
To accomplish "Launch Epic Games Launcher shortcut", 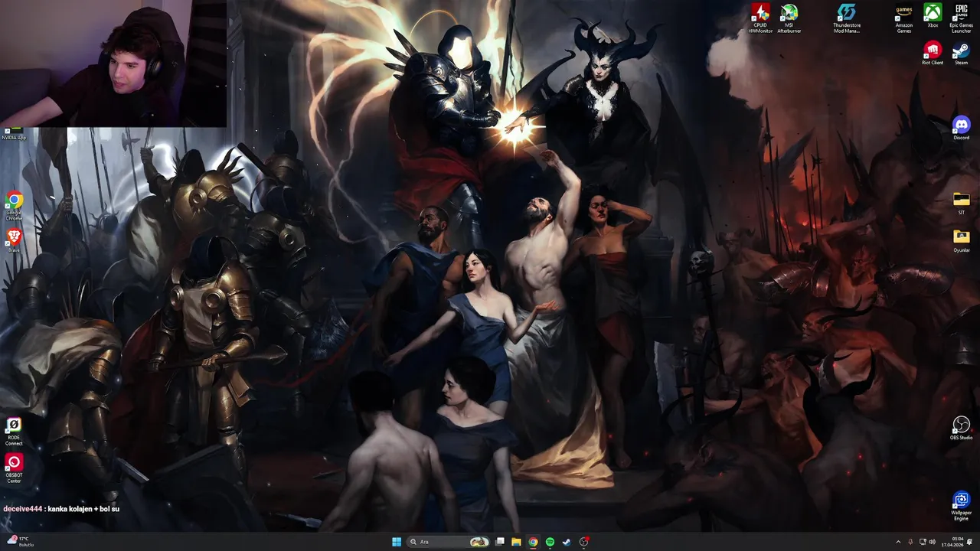I will click(x=961, y=18).
